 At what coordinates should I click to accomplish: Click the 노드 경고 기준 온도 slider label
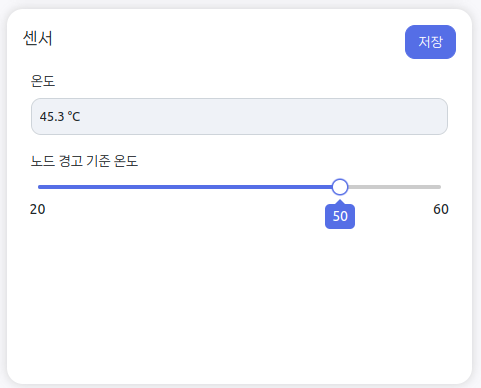(84, 161)
